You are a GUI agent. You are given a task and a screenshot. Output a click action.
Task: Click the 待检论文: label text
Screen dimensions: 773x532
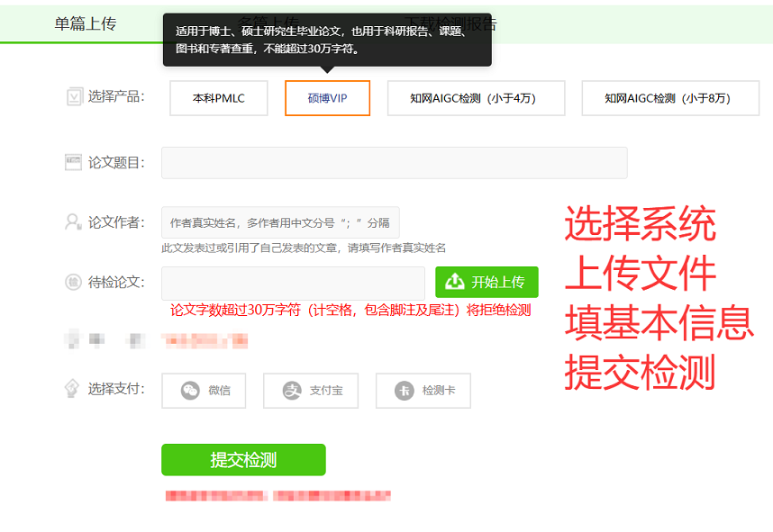tap(116, 283)
